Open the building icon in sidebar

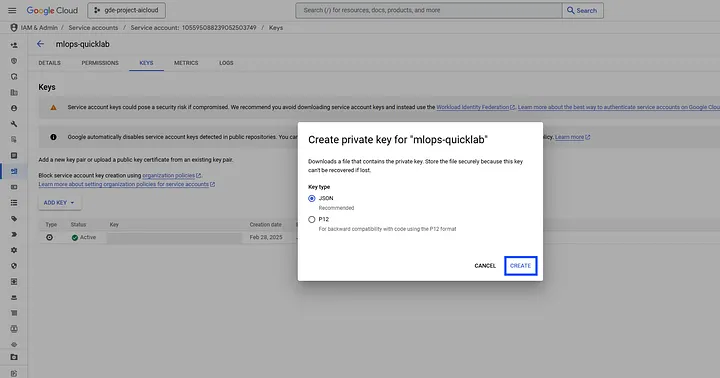(x=14, y=92)
